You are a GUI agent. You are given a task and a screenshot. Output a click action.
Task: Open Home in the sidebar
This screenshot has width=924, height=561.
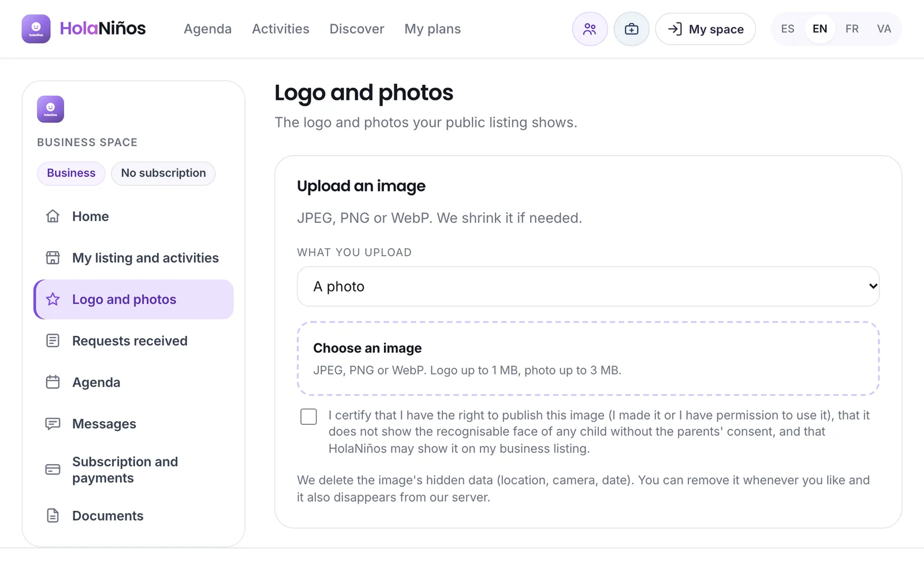click(134, 216)
